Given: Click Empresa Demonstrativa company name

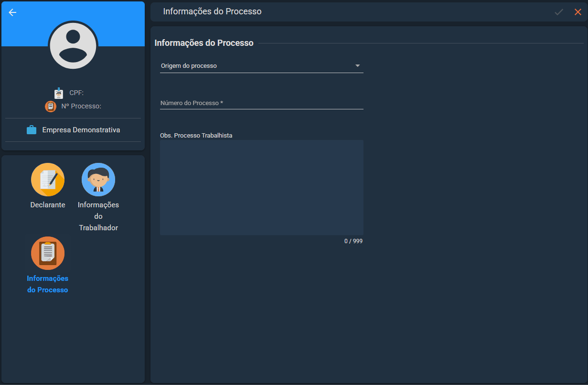Looking at the screenshot, I should click(81, 130).
